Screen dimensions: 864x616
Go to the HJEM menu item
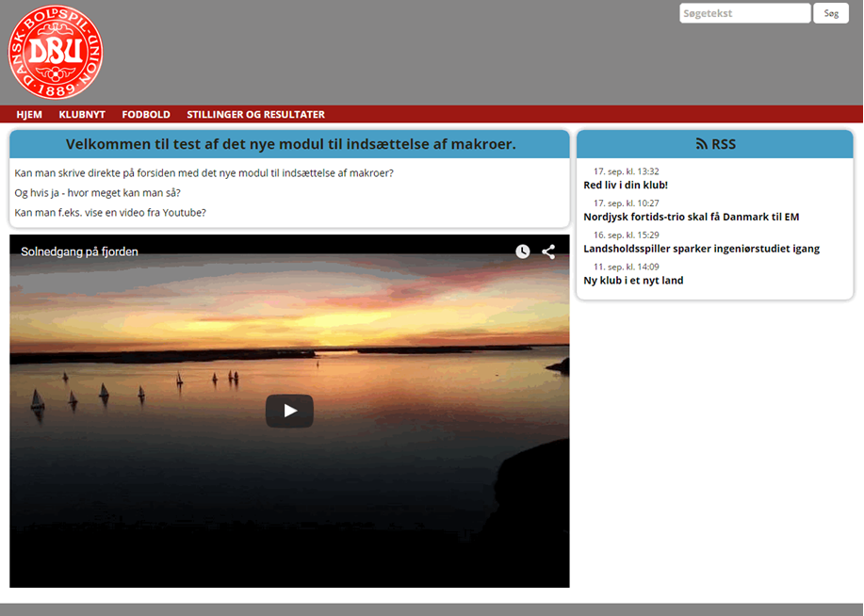pyautogui.click(x=29, y=114)
